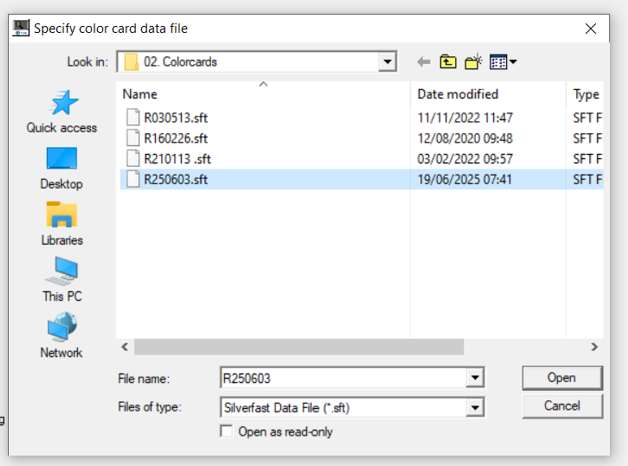Expand the Look in folder dropdown
The height and width of the screenshot is (466, 628).
(387, 62)
